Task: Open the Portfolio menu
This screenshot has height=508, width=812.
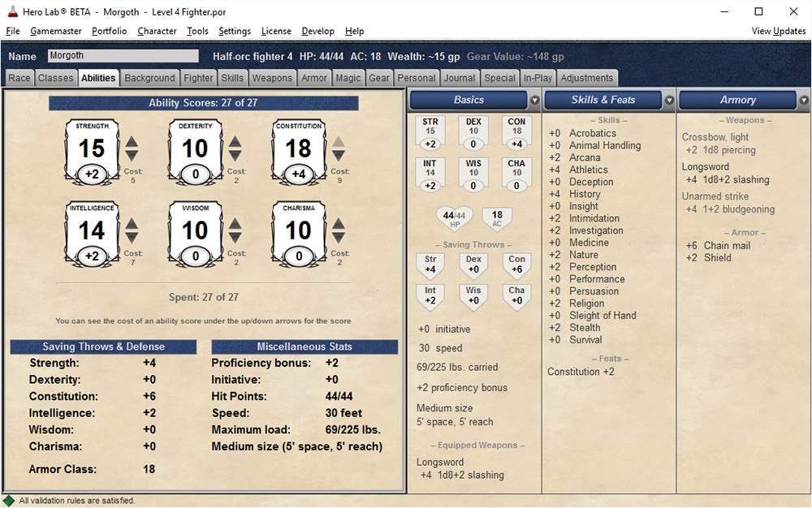Action: click(x=110, y=31)
